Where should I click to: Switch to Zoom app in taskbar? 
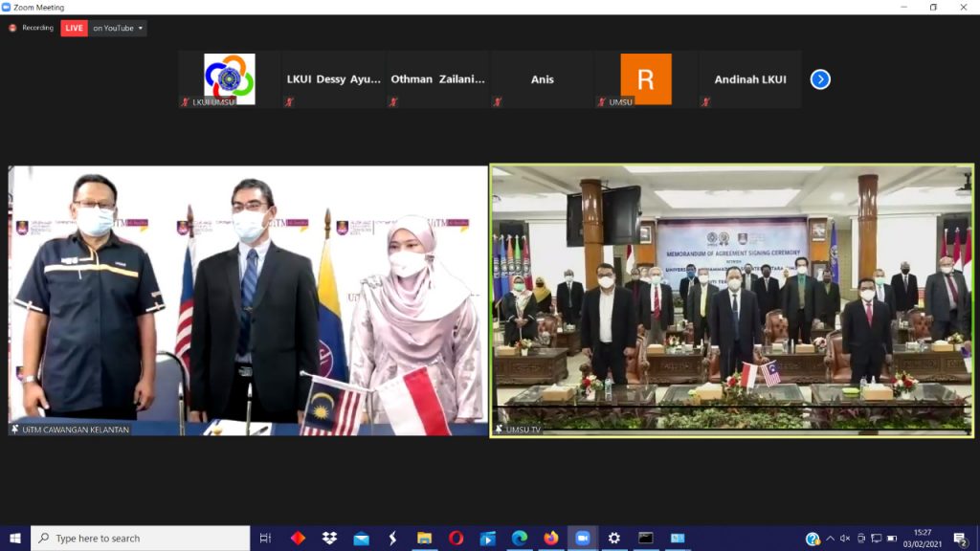[582, 539]
